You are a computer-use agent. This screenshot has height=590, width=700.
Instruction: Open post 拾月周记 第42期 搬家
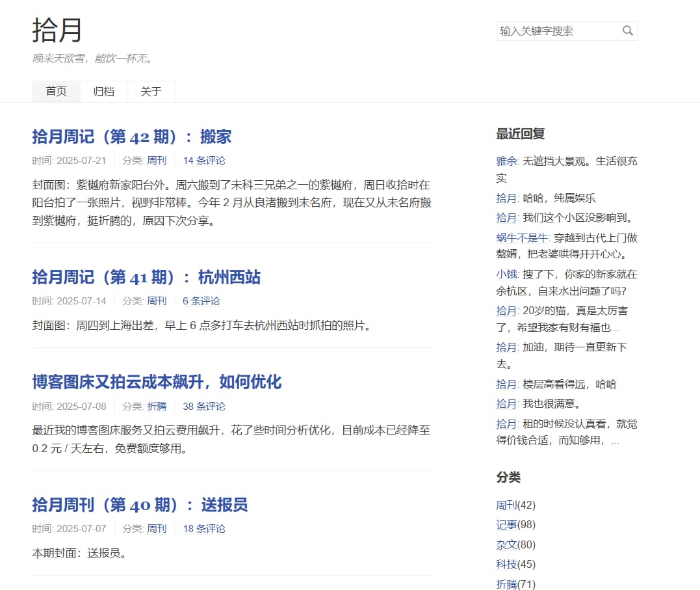coord(132,137)
